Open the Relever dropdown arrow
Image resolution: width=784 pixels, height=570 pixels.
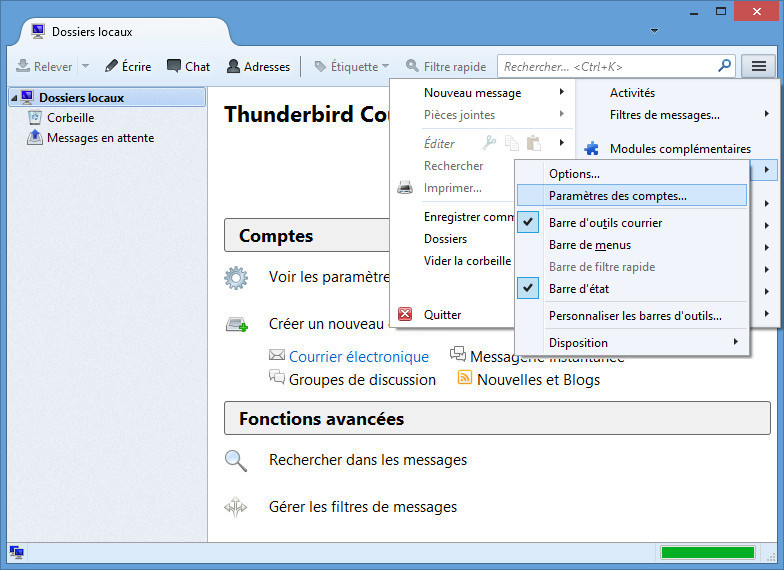(86, 66)
